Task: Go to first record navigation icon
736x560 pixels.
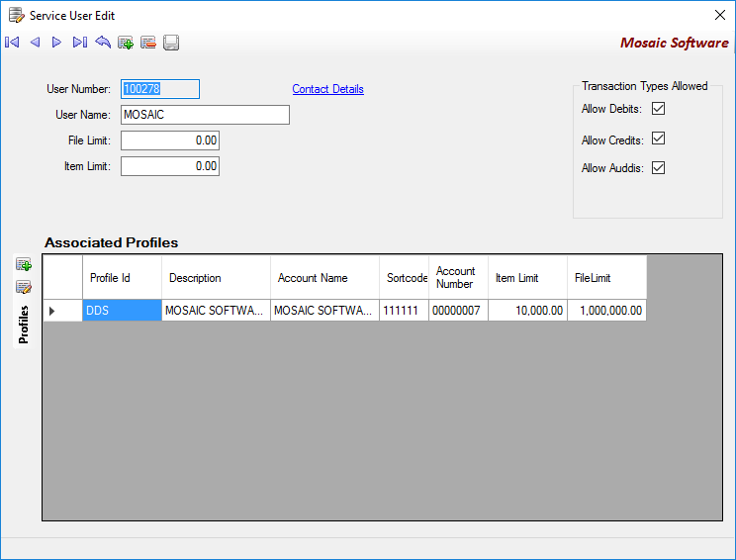Action: pyautogui.click(x=12, y=43)
